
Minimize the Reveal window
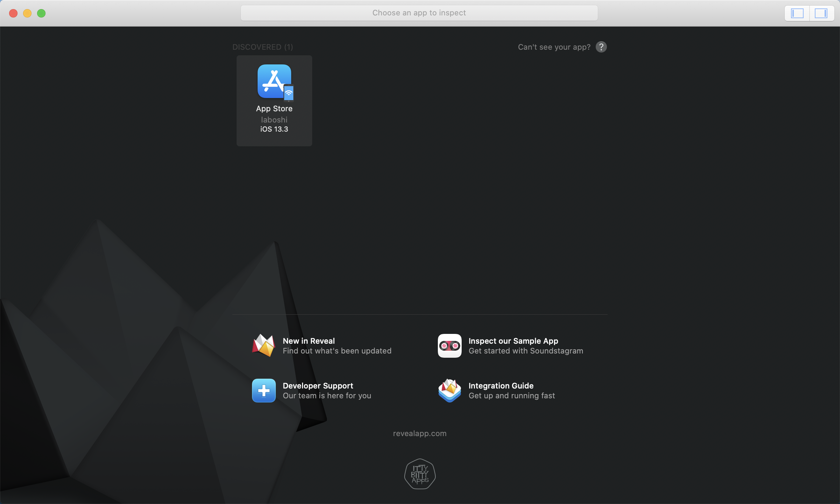coord(27,13)
